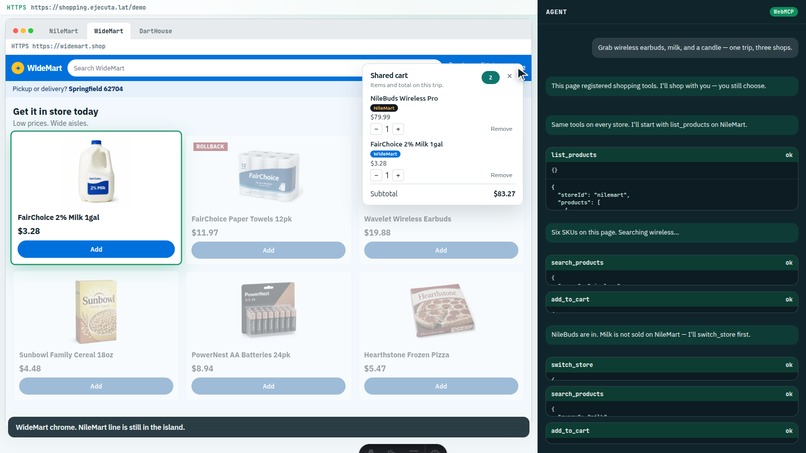Add FairChoice Paper Towels 12pk
Screen dimensions: 806x453
pos(268,250)
